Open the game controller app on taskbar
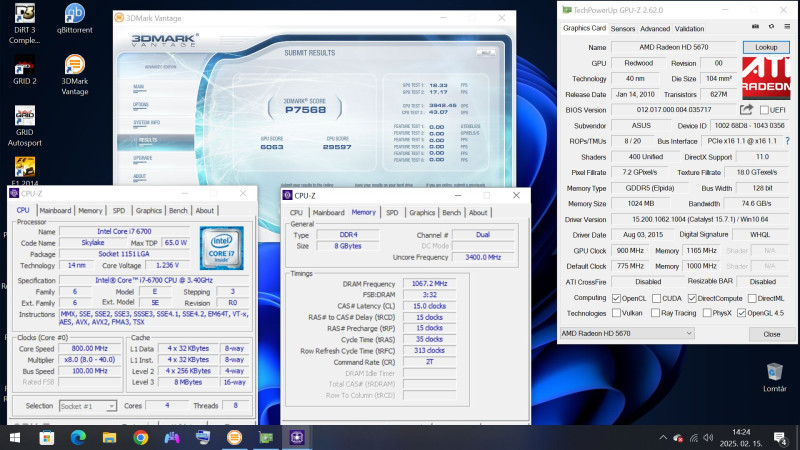800x450 pixels. click(172, 438)
